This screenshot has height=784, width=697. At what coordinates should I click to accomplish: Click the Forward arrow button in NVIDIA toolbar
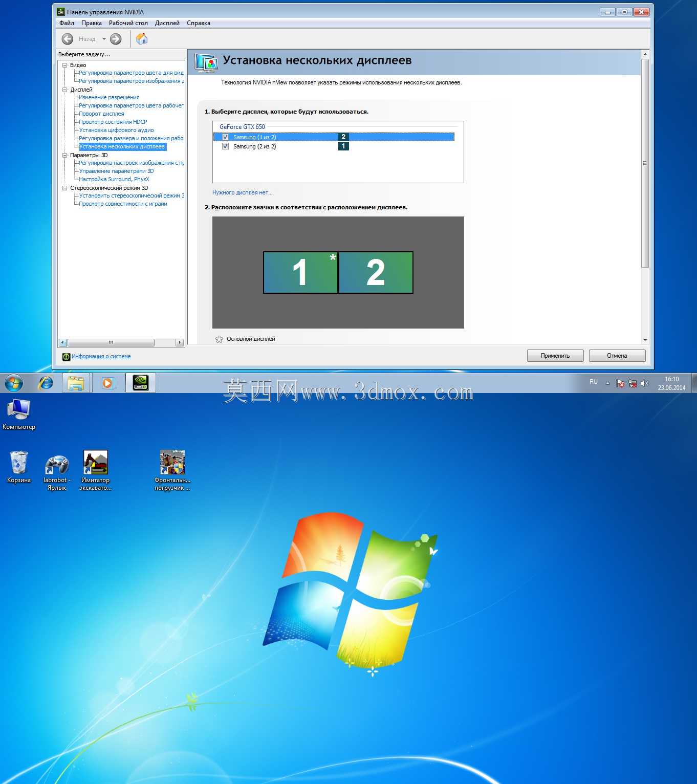coord(116,39)
